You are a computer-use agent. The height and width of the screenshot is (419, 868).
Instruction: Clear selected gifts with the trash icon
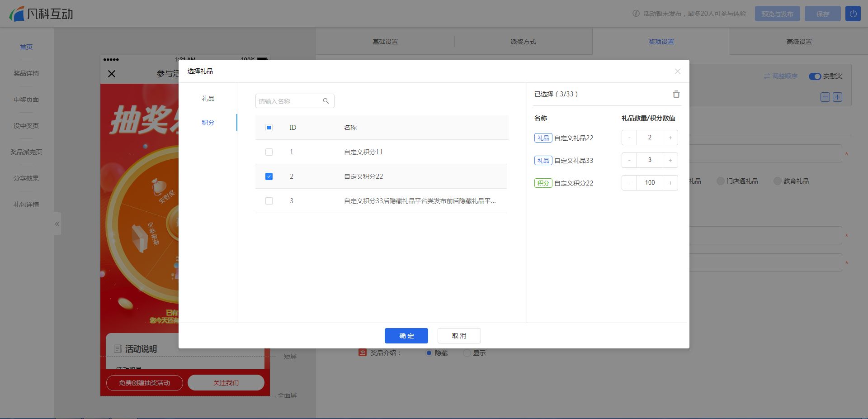(x=676, y=94)
